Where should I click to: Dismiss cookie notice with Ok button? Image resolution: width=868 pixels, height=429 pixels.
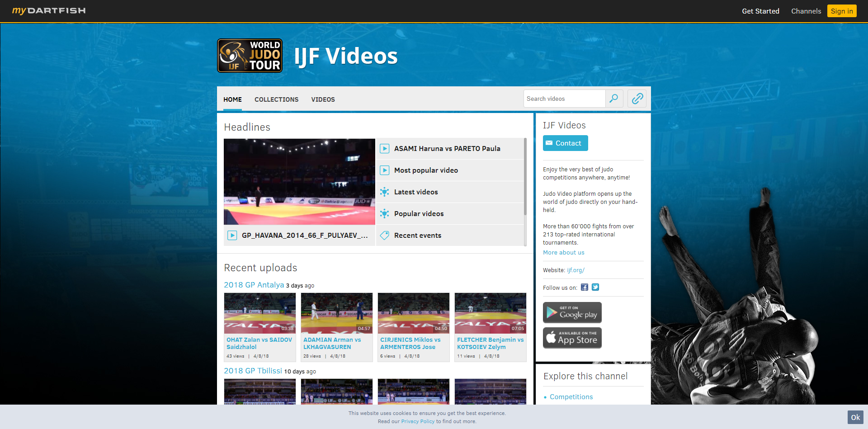[x=855, y=417]
